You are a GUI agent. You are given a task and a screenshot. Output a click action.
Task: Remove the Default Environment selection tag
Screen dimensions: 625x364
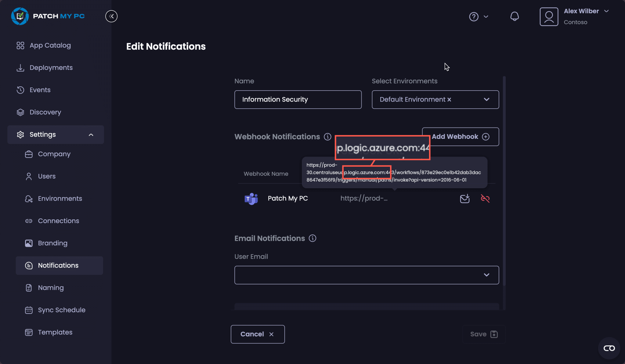pos(449,99)
